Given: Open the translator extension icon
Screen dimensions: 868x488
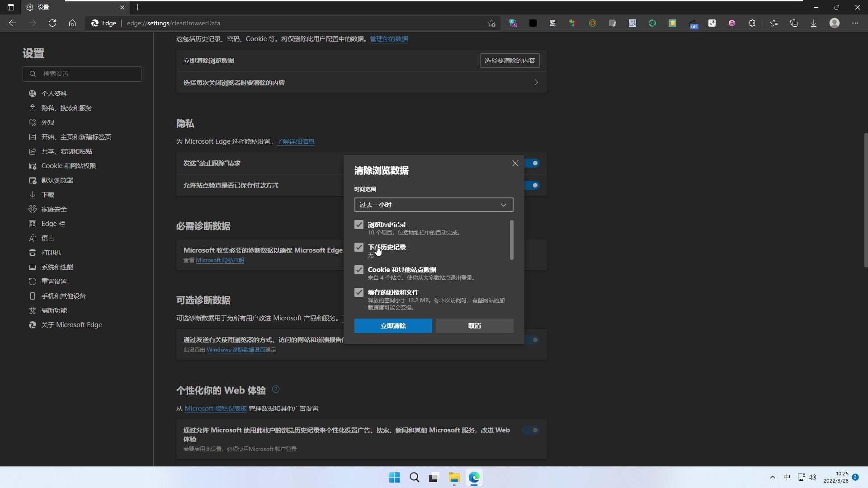Looking at the screenshot, I should pyautogui.click(x=513, y=23).
